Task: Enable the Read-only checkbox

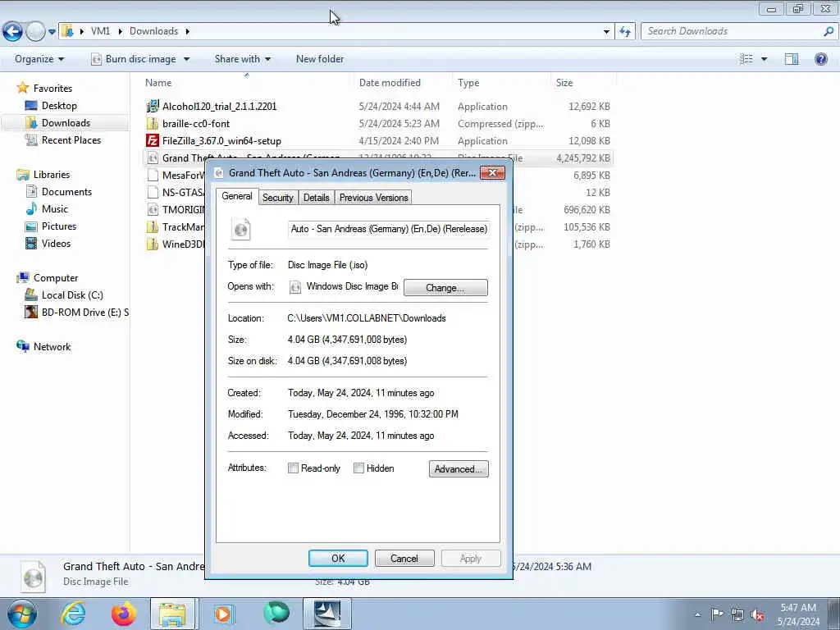Action: tap(293, 468)
